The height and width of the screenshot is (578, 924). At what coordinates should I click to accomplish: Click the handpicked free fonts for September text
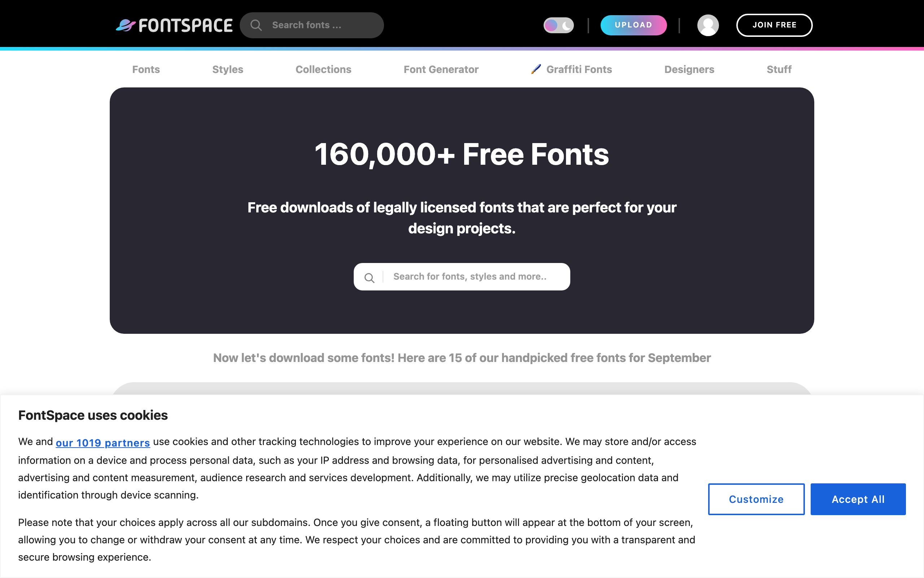pos(462,358)
